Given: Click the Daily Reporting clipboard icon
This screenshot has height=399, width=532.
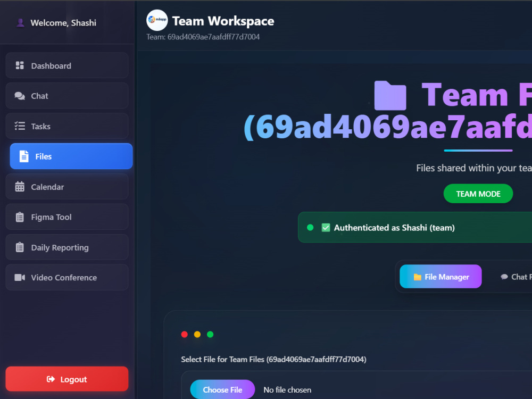Looking at the screenshot, I should 20,247.
